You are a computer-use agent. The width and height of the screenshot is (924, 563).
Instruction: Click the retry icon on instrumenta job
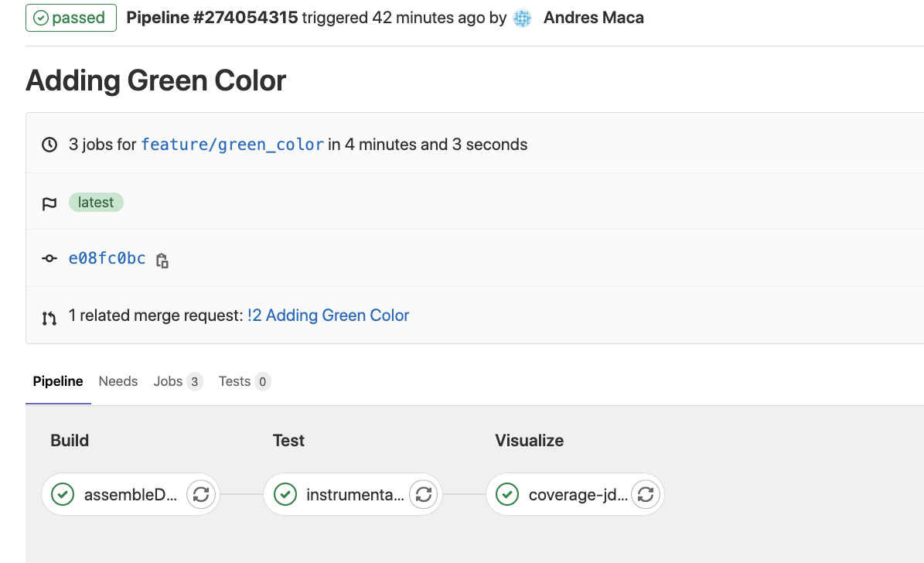(x=423, y=494)
